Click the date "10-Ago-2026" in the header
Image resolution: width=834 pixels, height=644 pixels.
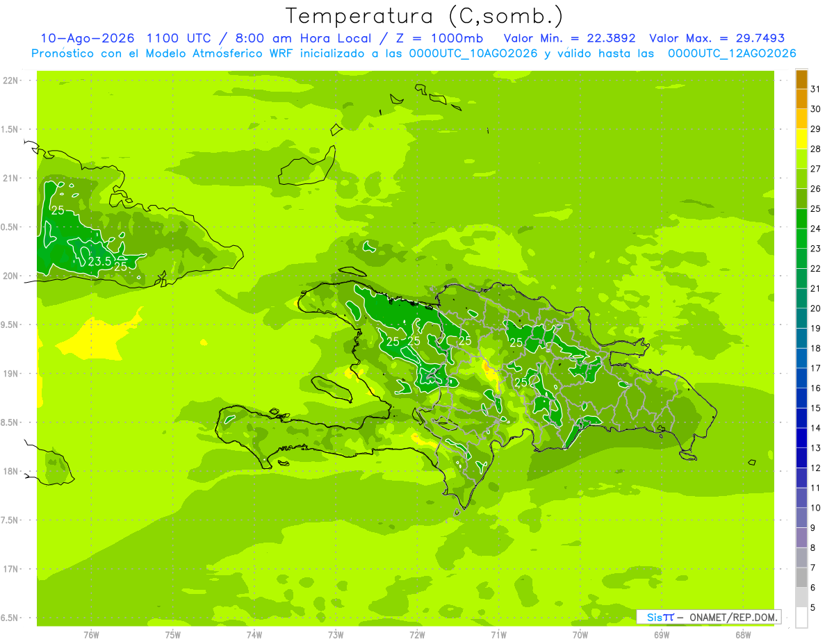point(88,38)
